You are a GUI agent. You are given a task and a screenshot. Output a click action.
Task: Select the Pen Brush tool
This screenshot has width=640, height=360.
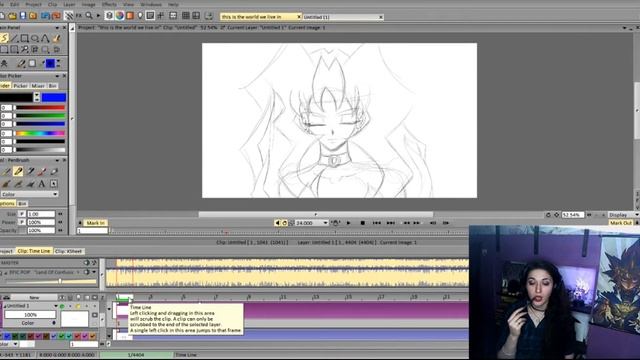(18, 171)
